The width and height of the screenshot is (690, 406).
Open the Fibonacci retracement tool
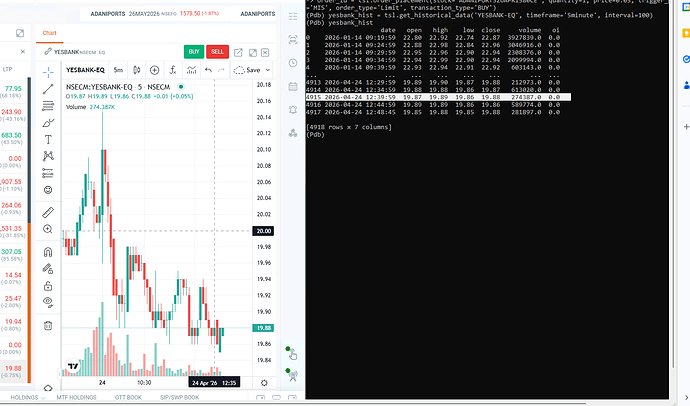coord(48,106)
